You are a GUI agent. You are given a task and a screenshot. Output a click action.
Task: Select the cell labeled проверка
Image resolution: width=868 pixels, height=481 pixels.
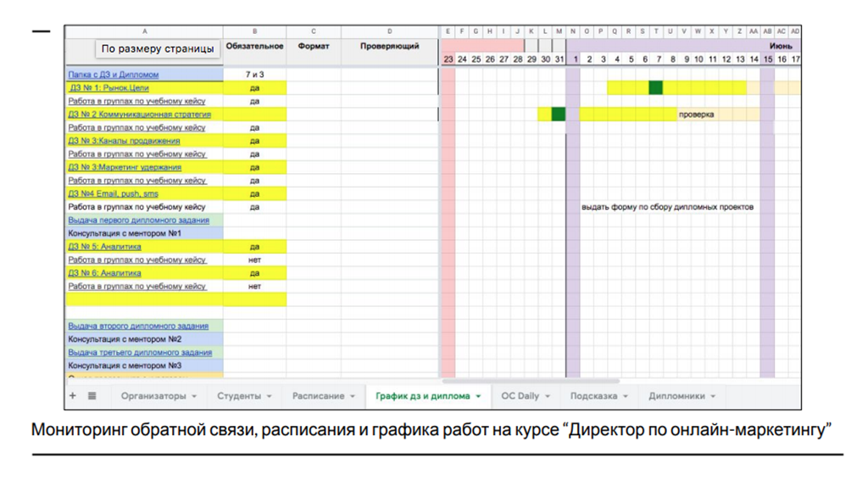[x=696, y=114]
